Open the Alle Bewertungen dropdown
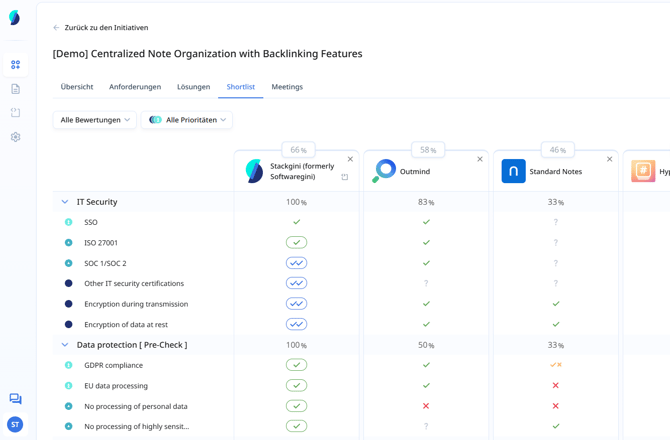The height and width of the screenshot is (440, 670). [95, 120]
